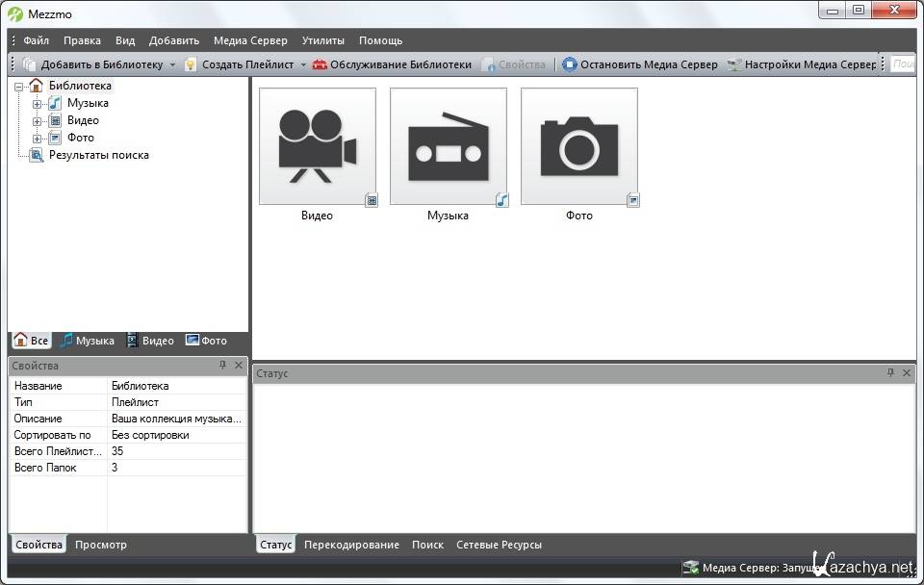This screenshot has width=924, height=585.
Task: Click the Добавить в Библиотеку icon
Action: pyautogui.click(x=30, y=64)
